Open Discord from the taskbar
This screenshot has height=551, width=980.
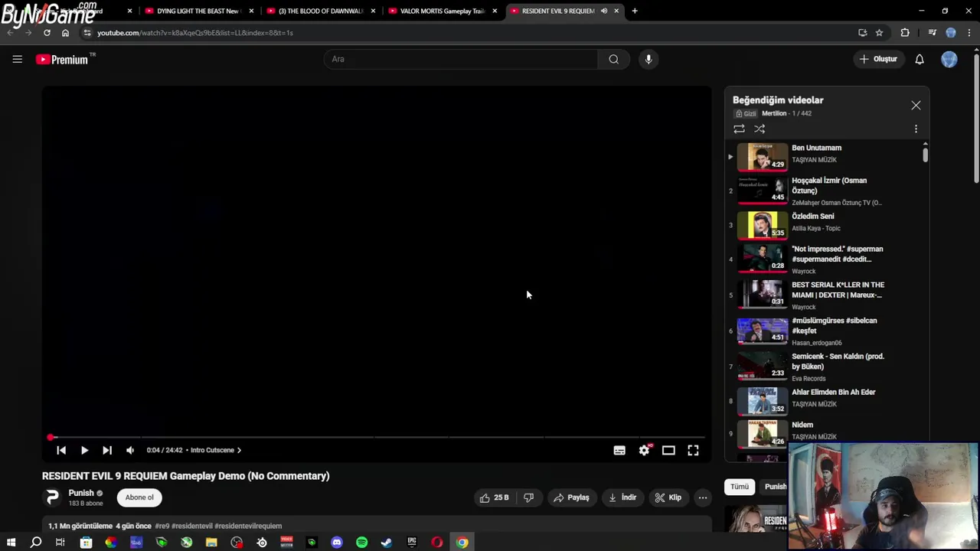pyautogui.click(x=337, y=543)
